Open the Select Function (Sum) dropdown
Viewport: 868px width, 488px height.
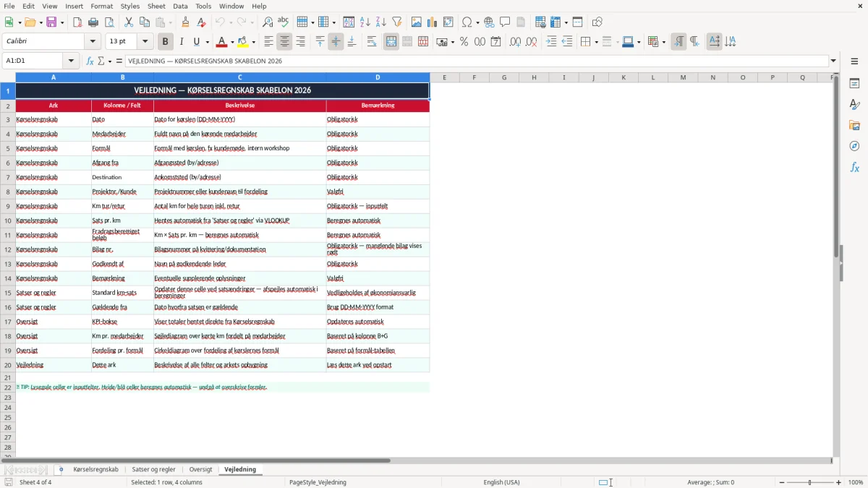[x=109, y=61]
